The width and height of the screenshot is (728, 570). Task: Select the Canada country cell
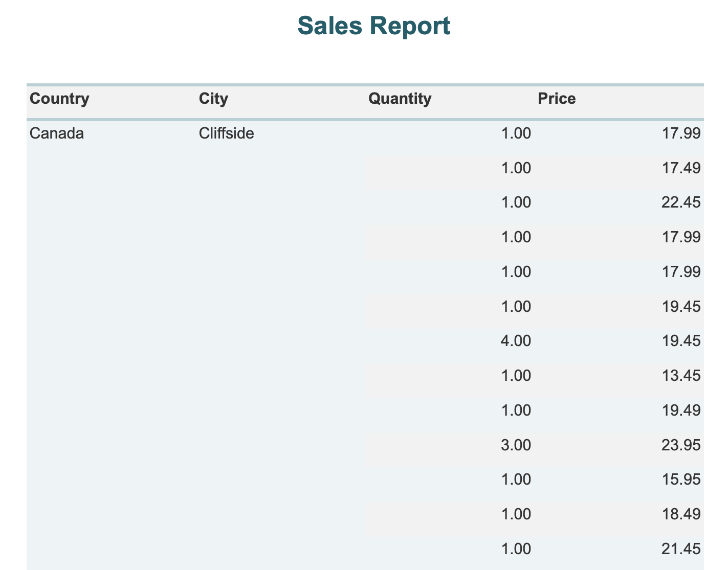click(x=57, y=133)
